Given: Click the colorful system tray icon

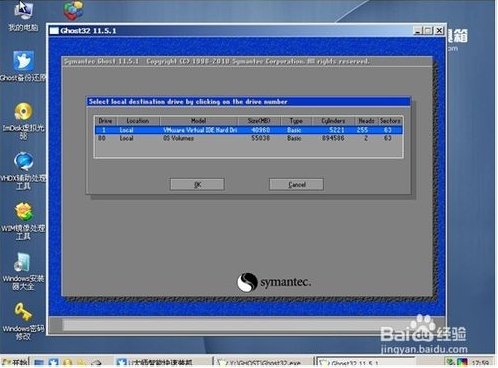Looking at the screenshot, I should click(462, 363).
